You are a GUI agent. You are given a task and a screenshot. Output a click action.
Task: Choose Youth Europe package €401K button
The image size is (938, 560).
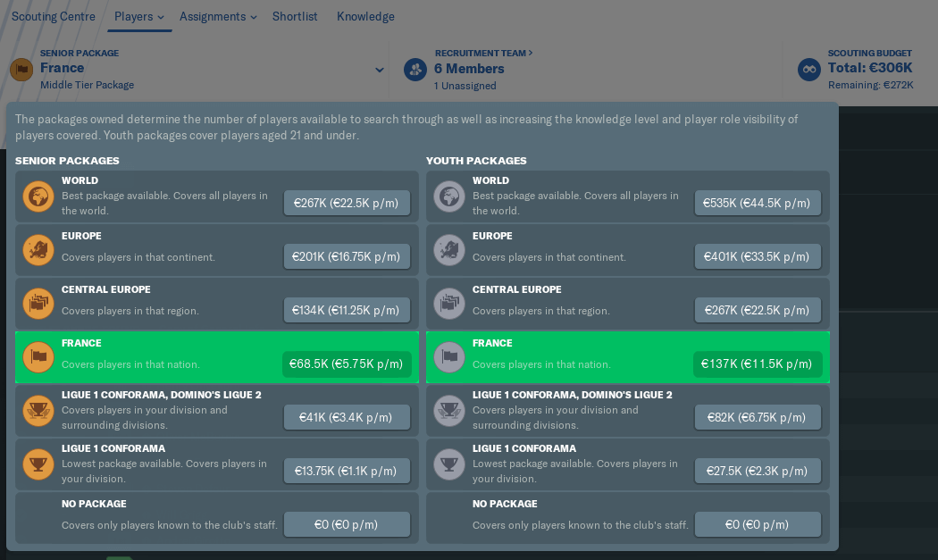point(758,256)
